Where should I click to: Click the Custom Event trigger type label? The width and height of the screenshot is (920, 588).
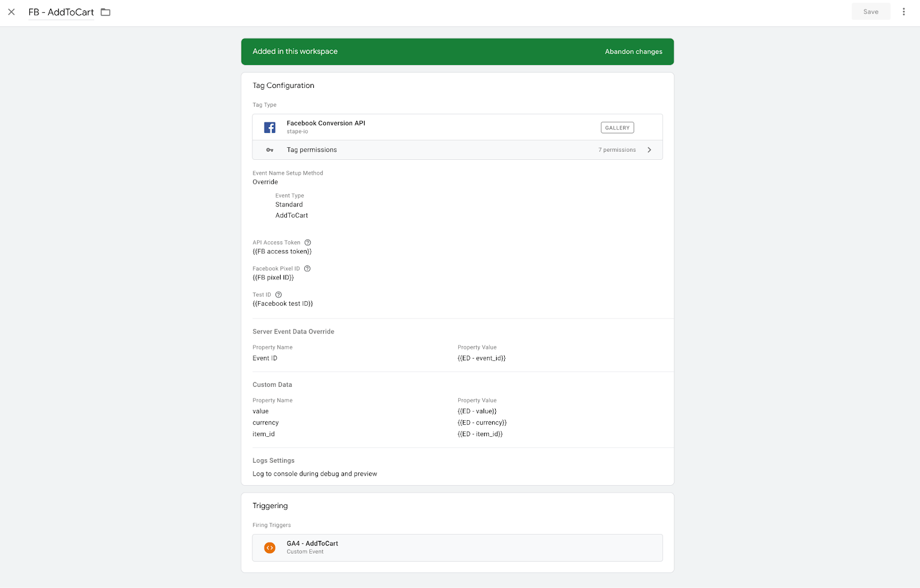click(305, 552)
